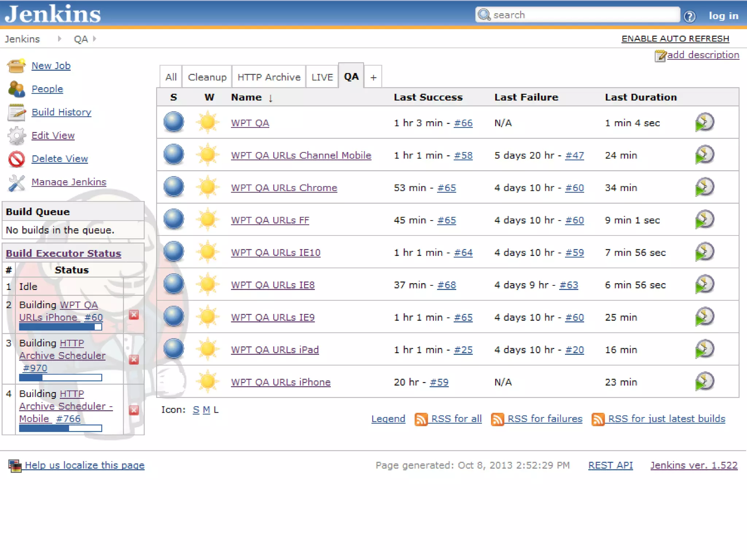This screenshot has height=560, width=747.
Task: Sort jobs by the Name column header
Action: point(246,97)
